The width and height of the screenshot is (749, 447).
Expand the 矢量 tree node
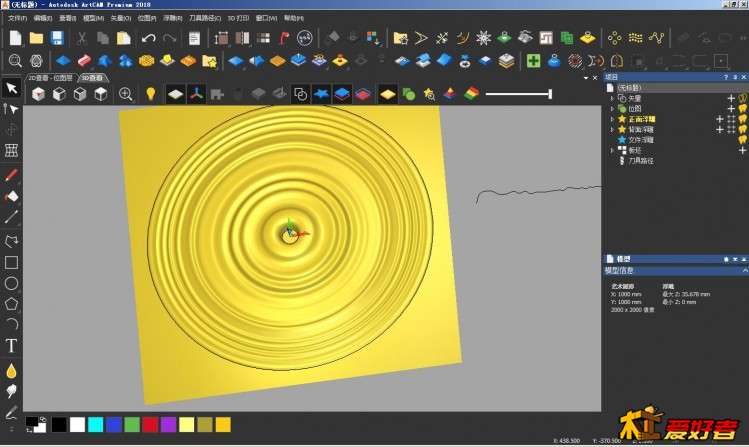[x=612, y=98]
